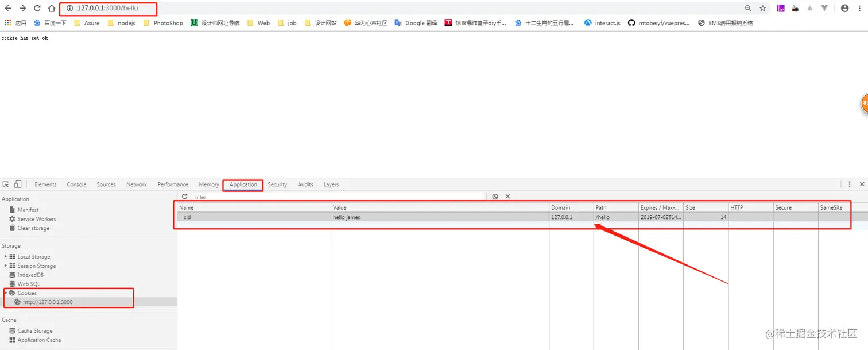Click the /hello path cell
The height and width of the screenshot is (350, 868).
coord(616,217)
